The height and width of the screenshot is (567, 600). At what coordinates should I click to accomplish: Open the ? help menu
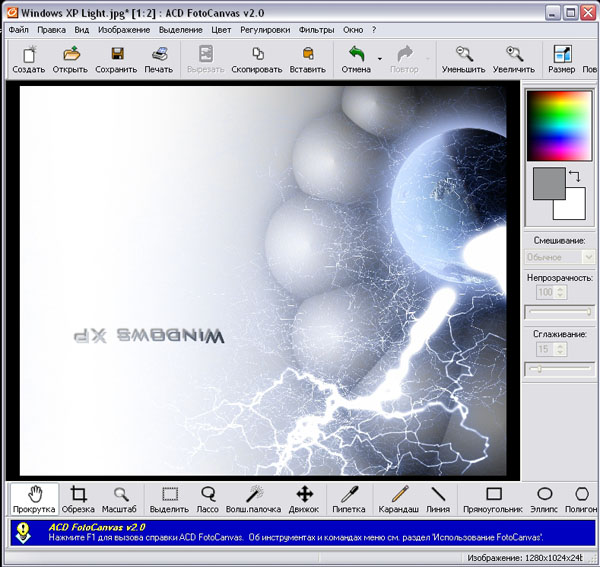(374, 30)
